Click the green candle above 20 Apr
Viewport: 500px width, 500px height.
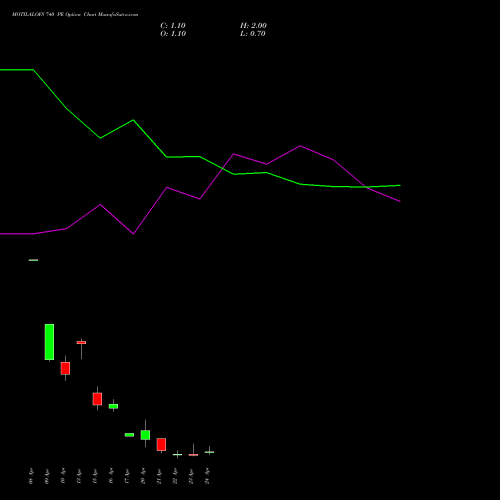click(x=145, y=435)
